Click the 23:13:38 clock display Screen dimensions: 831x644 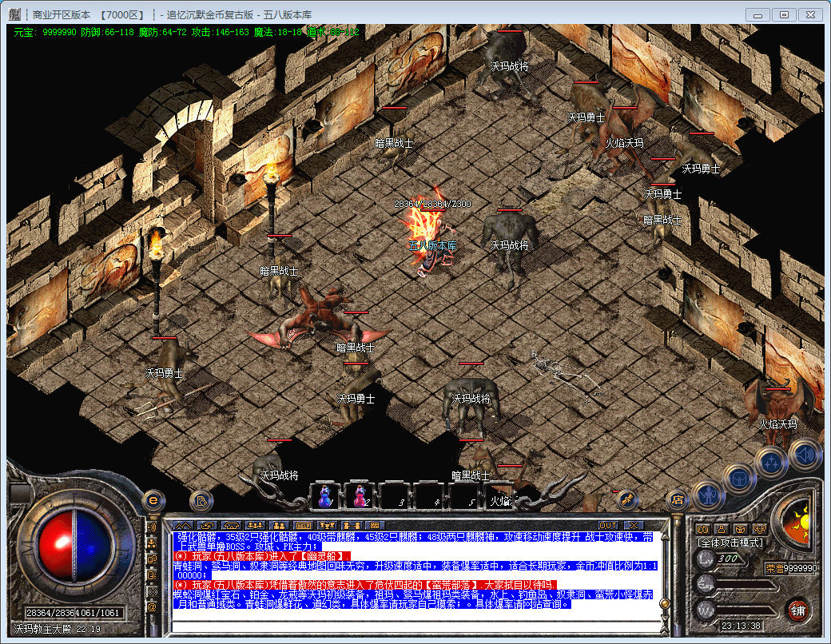click(741, 626)
